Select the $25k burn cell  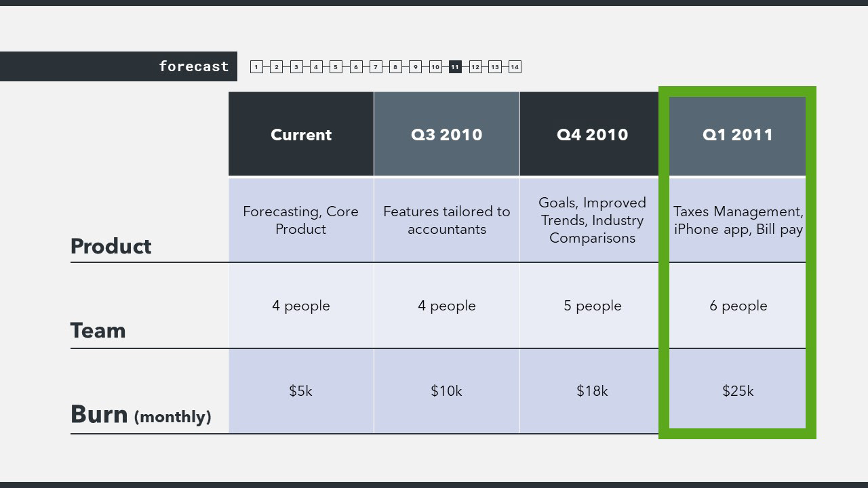pos(738,391)
